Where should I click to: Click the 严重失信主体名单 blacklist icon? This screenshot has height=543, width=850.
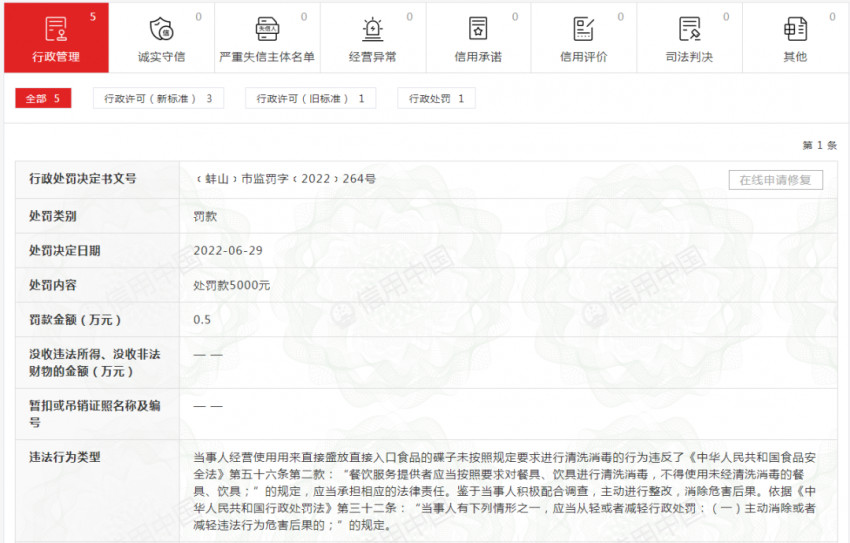click(x=266, y=28)
